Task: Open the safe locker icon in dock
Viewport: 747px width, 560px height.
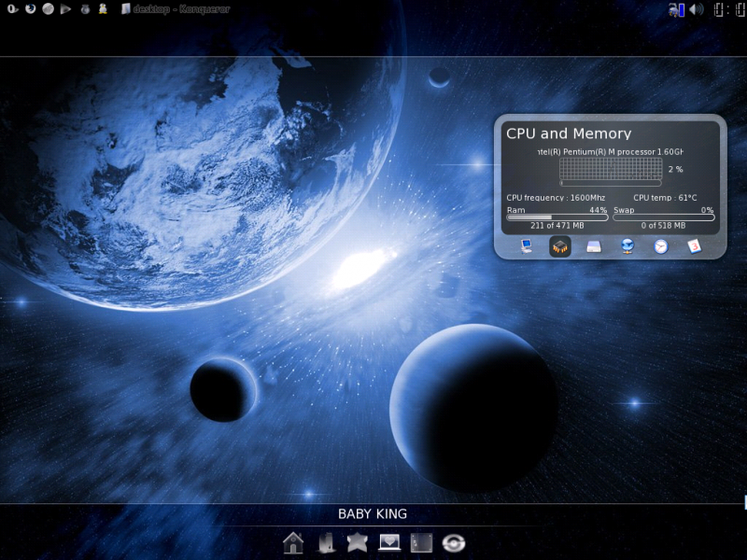Action: pos(422,543)
